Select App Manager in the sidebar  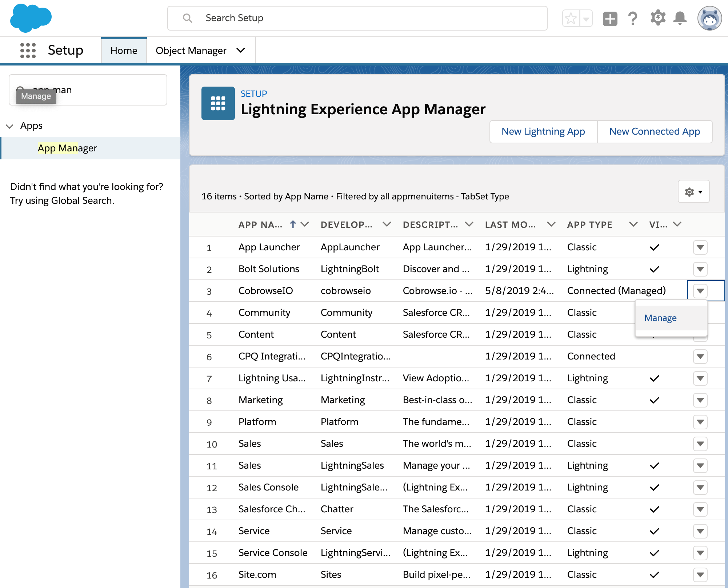67,148
